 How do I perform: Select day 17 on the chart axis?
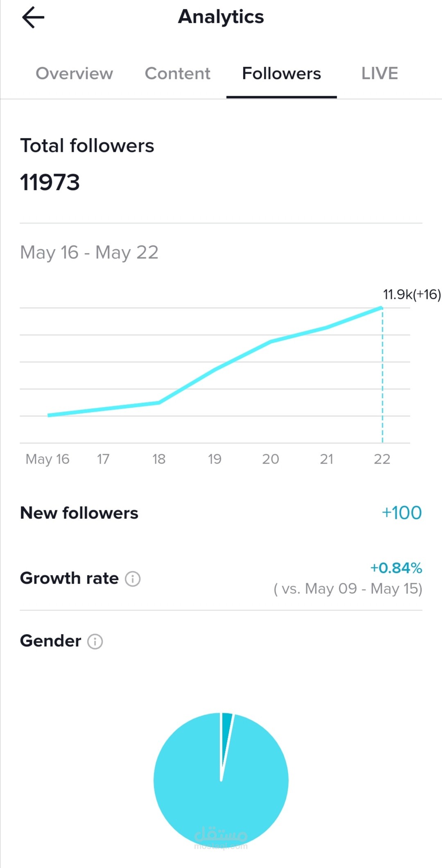click(x=103, y=459)
